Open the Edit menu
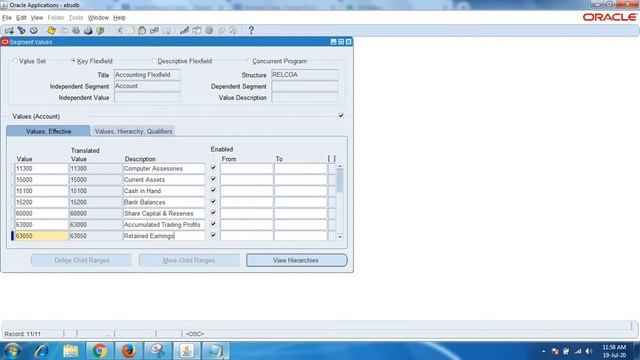Viewport: 640px width, 360px height. pyautogui.click(x=21, y=18)
